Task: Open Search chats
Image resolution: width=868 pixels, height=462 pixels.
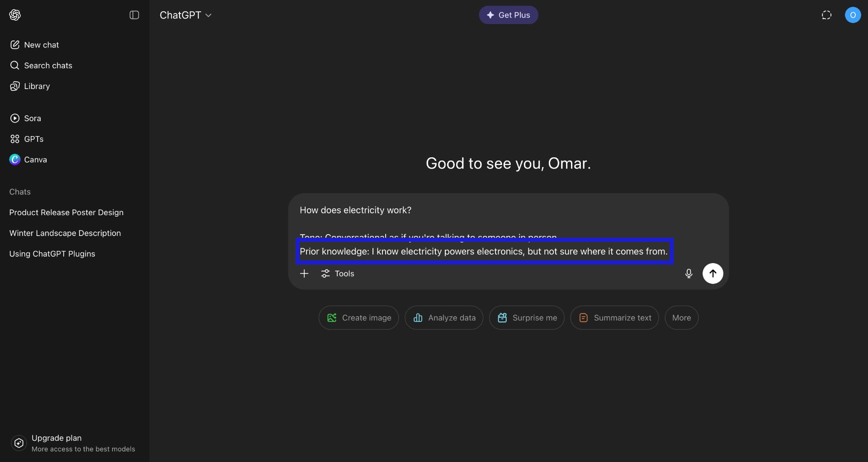Action: [x=48, y=66]
